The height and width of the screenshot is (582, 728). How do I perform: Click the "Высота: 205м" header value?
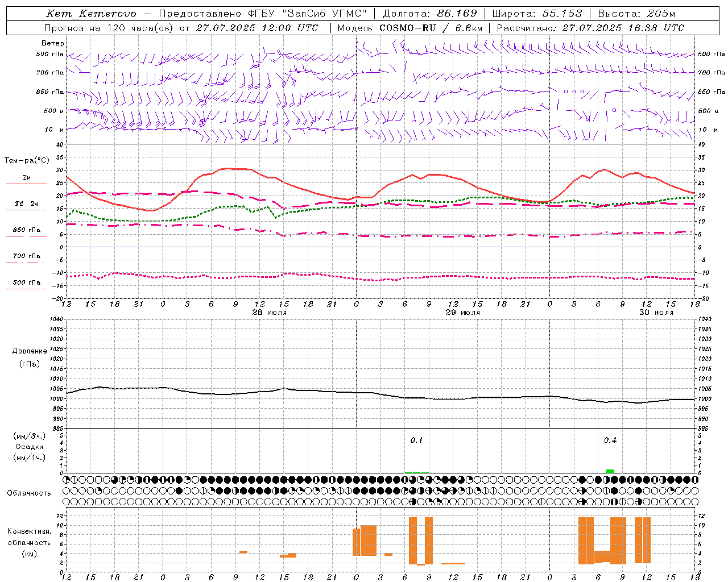click(637, 14)
